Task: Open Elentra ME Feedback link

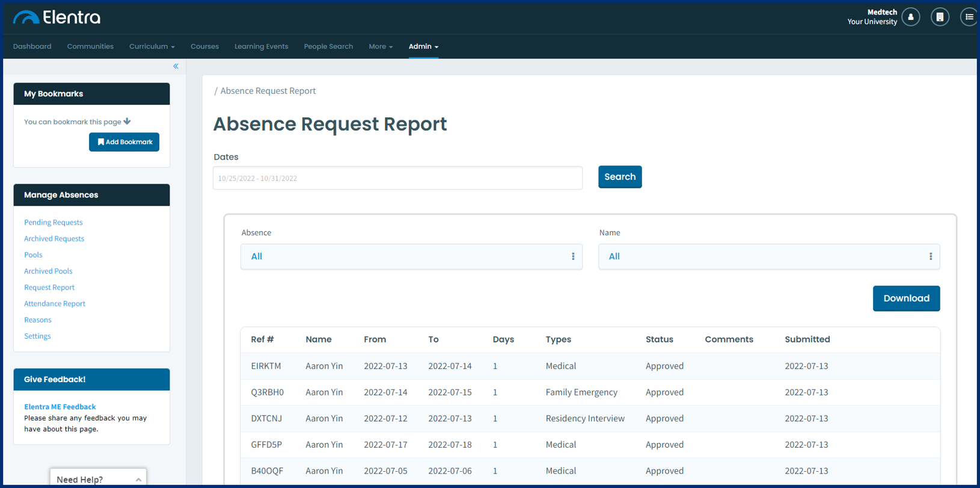Action: click(60, 407)
